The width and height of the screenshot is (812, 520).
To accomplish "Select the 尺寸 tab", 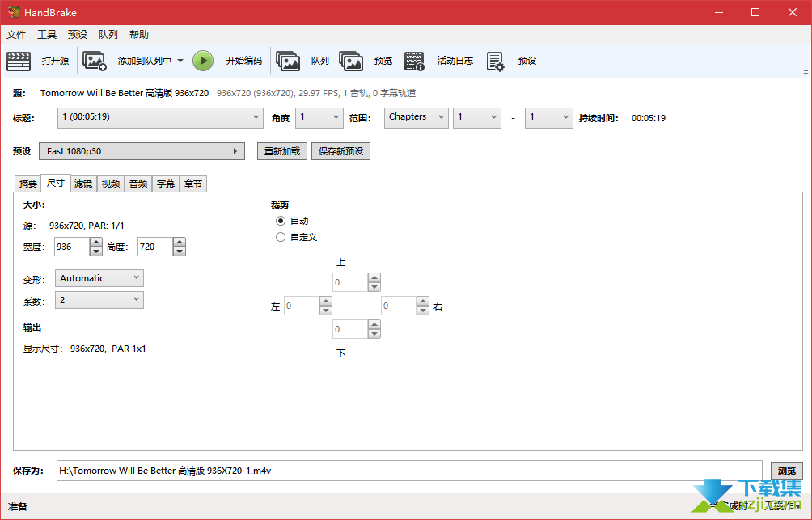I will pyautogui.click(x=56, y=182).
